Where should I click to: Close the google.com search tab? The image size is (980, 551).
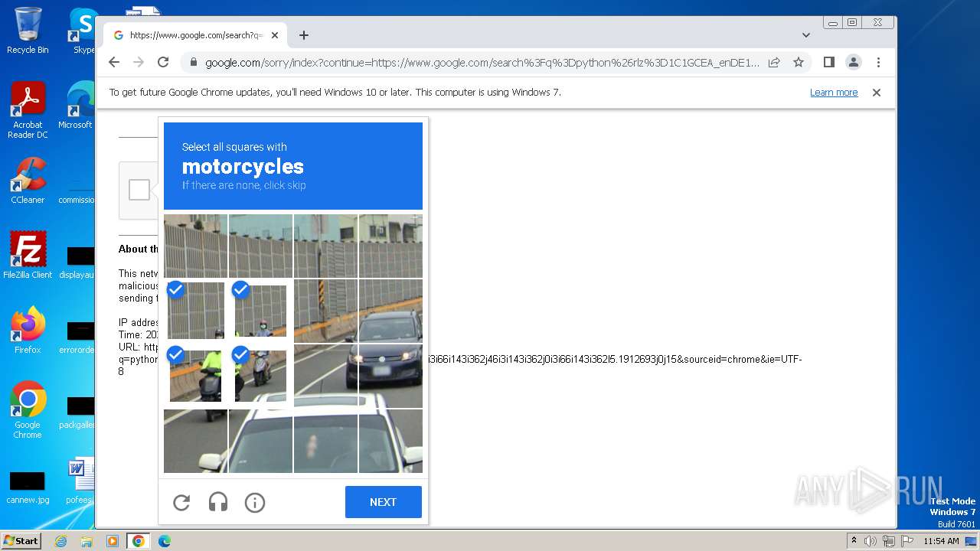pos(275,35)
